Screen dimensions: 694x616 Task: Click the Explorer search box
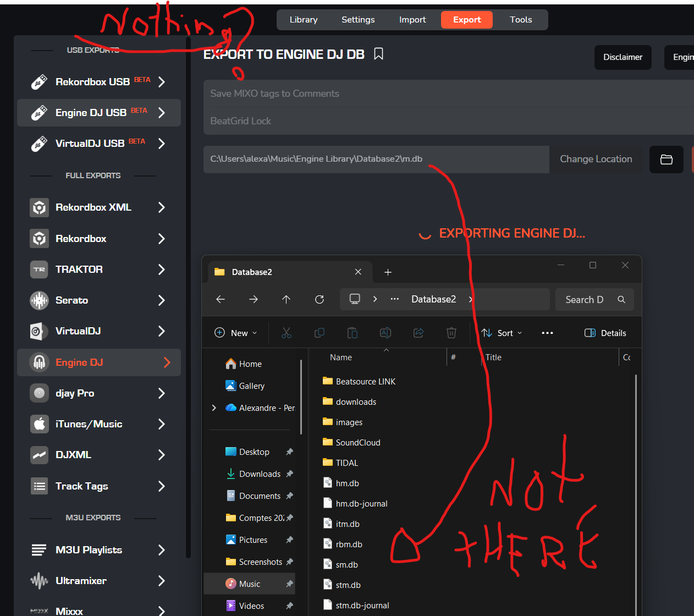594,299
